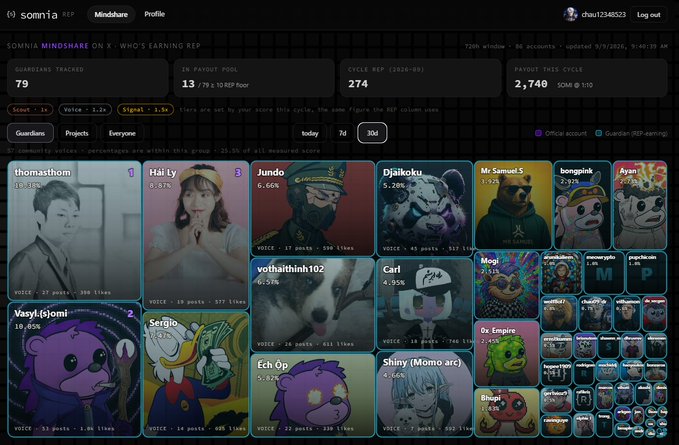Open the Profile tab
Image resolution: width=679 pixels, height=445 pixels.
click(155, 14)
